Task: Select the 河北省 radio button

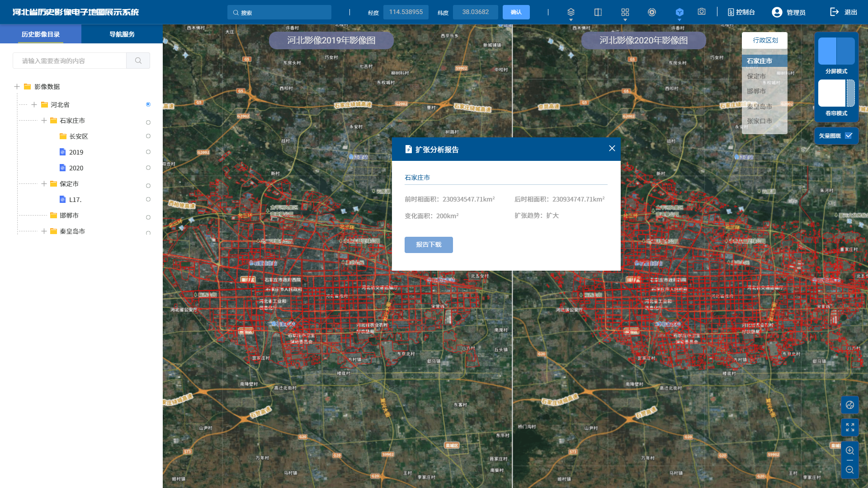Action: [148, 104]
